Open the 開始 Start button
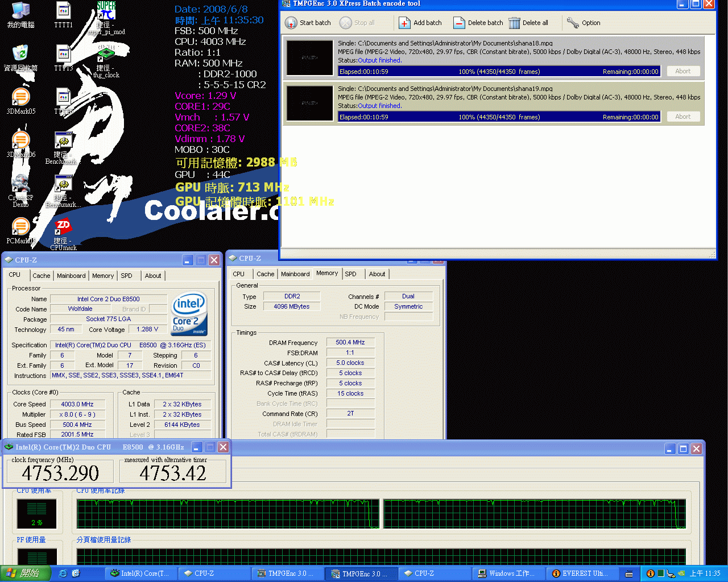 tap(25, 573)
